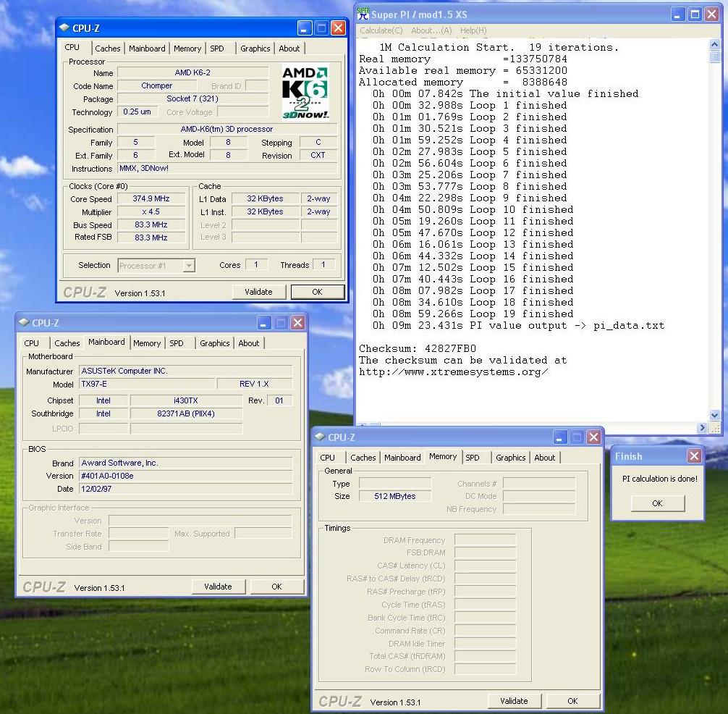The width and height of the screenshot is (728, 714).
Task: Click Validate in CPU-Z Mainboard window
Action: pyautogui.click(x=218, y=587)
